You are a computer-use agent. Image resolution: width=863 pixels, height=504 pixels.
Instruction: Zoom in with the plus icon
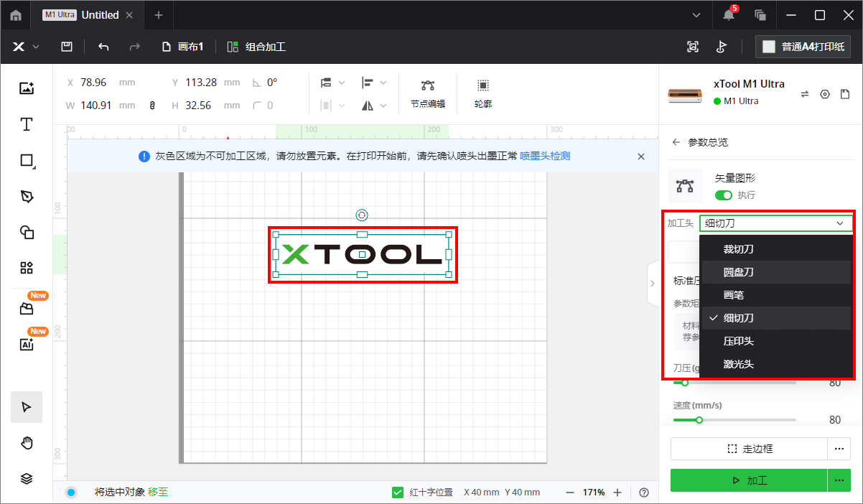tap(617, 493)
